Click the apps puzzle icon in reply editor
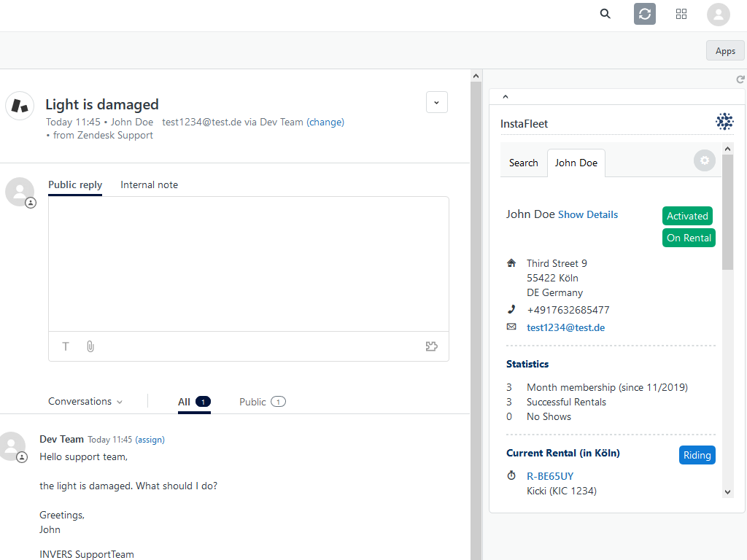The width and height of the screenshot is (747, 560). tap(431, 346)
